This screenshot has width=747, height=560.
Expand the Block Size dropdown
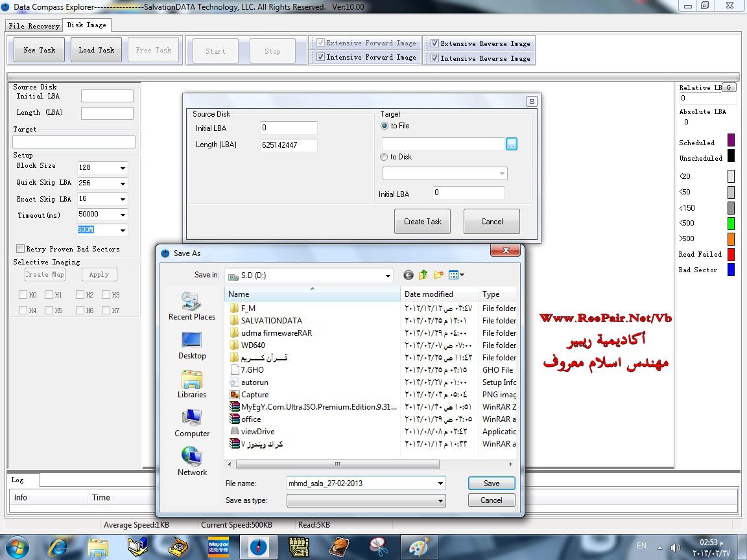pyautogui.click(x=122, y=168)
